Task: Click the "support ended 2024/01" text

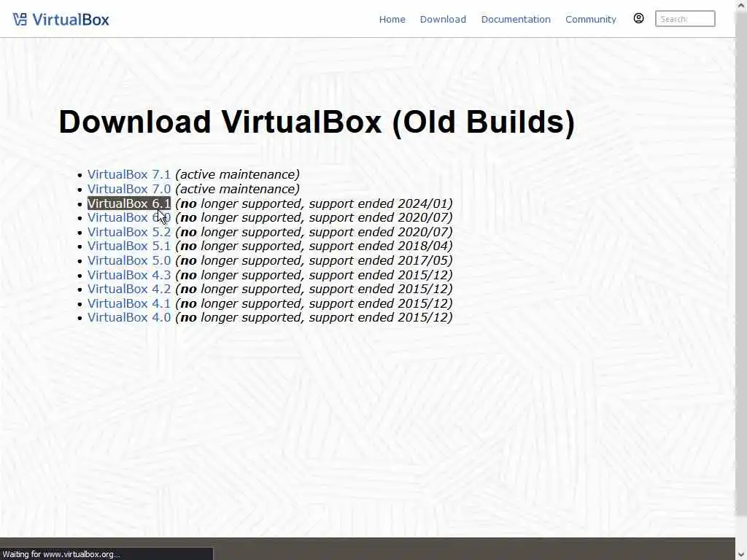Action: (x=379, y=203)
